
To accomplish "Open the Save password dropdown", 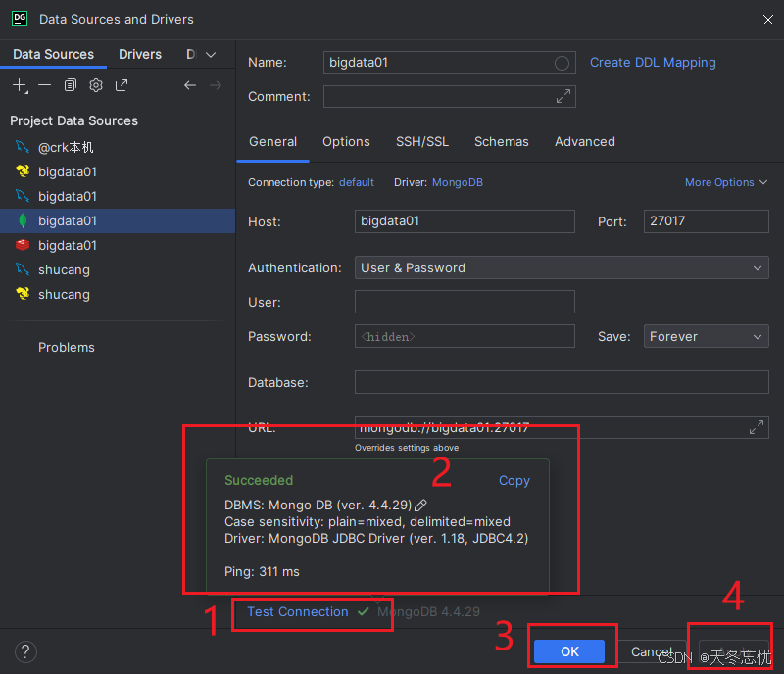I will (x=706, y=336).
